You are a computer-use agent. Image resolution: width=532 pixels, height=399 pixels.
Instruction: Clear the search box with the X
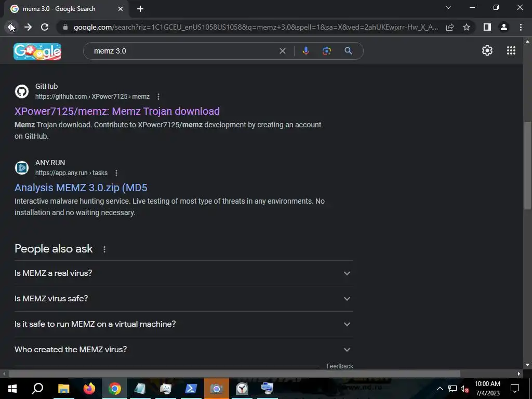282,51
